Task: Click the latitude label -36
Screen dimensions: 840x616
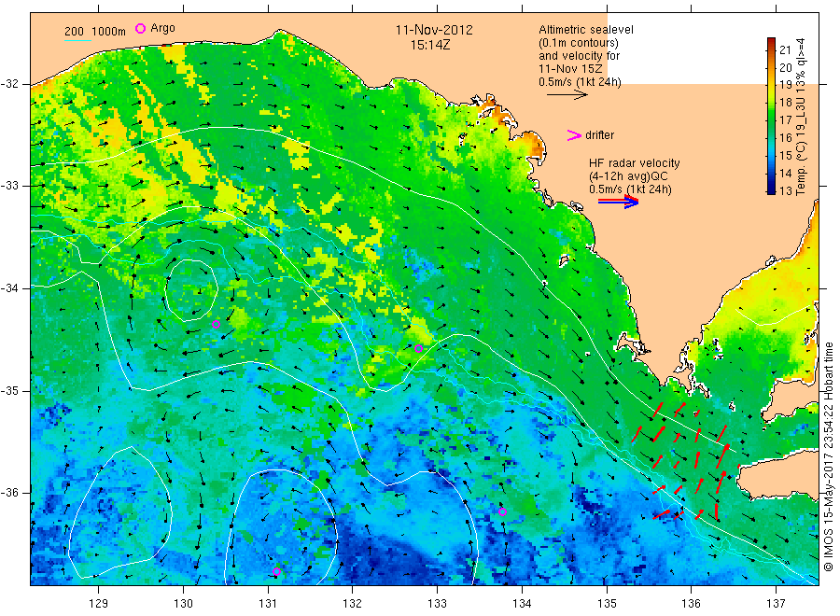Action: click(x=9, y=492)
